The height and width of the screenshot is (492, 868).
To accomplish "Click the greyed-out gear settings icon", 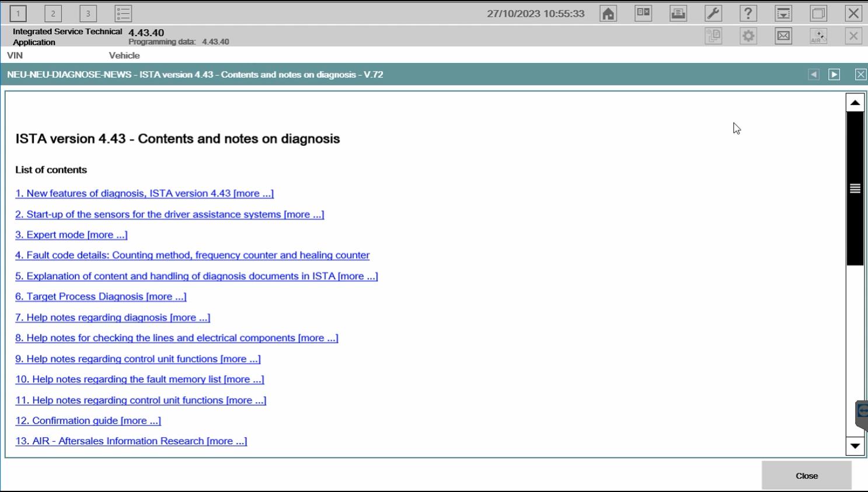I will 748,36.
